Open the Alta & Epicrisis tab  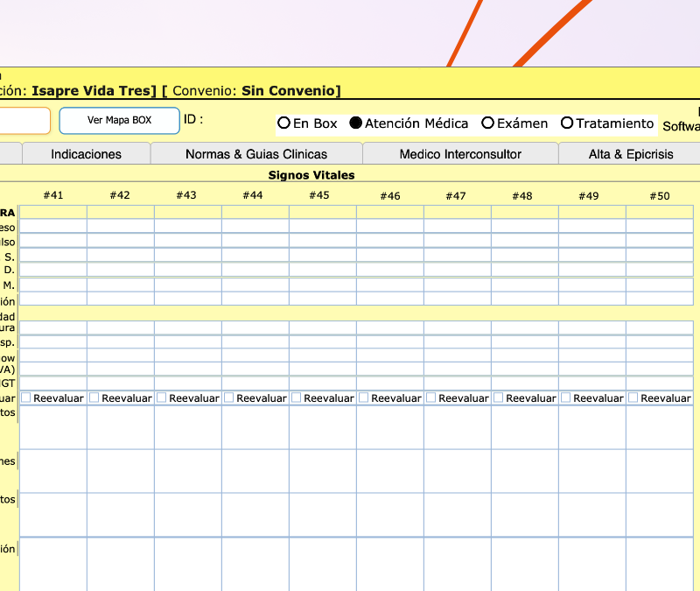(630, 154)
